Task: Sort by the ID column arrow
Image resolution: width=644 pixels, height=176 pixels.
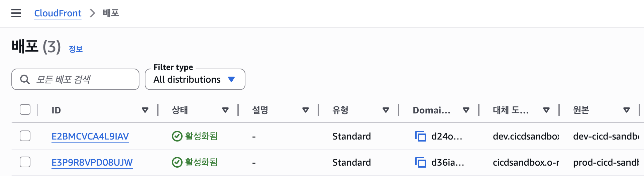Action: click(x=145, y=110)
